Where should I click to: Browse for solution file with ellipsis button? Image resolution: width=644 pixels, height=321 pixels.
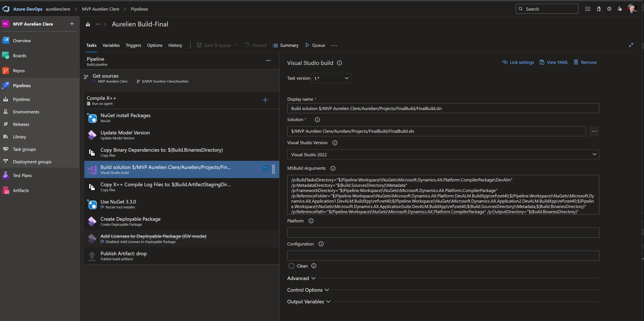pyautogui.click(x=594, y=131)
